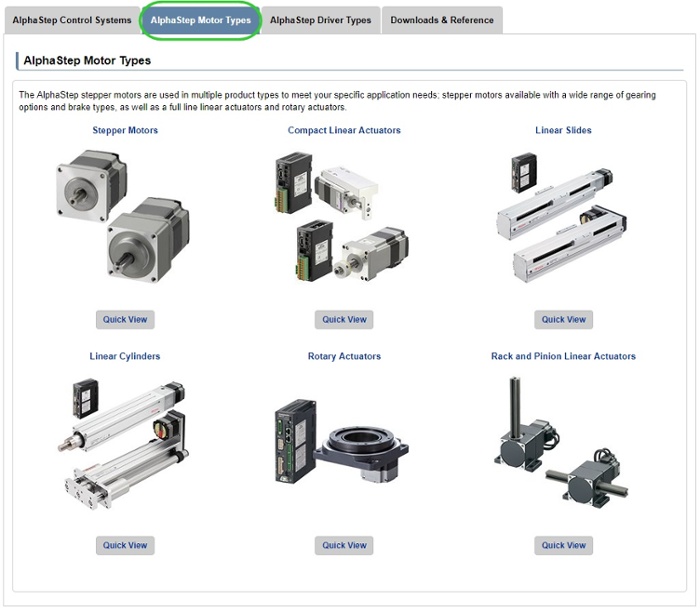Show Quick View for Linear Slides
The image size is (700, 612).
pyautogui.click(x=563, y=320)
